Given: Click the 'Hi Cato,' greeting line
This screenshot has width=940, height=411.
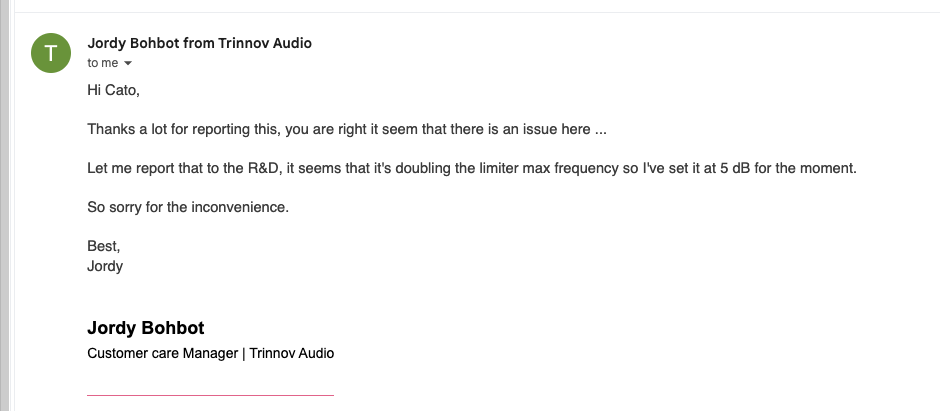Looking at the screenshot, I should tap(113, 91).
